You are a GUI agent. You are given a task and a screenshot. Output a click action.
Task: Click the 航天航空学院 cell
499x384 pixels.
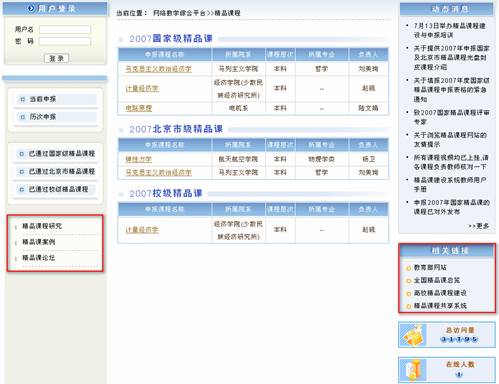click(238, 159)
